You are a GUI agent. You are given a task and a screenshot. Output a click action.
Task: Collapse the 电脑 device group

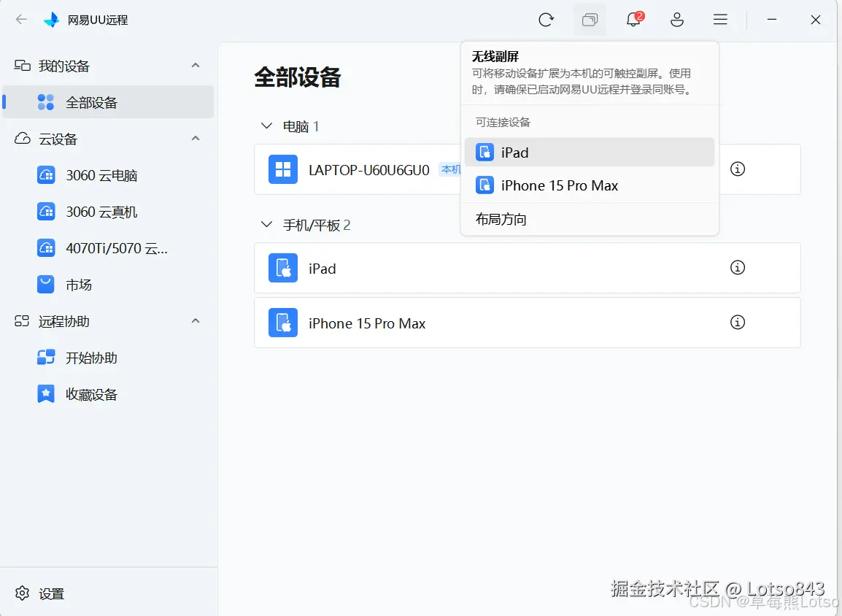266,126
